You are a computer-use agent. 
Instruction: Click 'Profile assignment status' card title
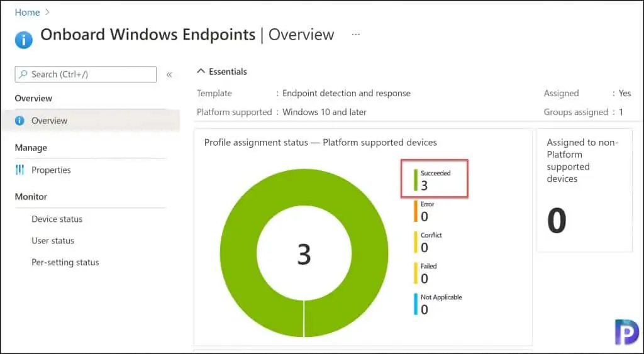click(320, 143)
